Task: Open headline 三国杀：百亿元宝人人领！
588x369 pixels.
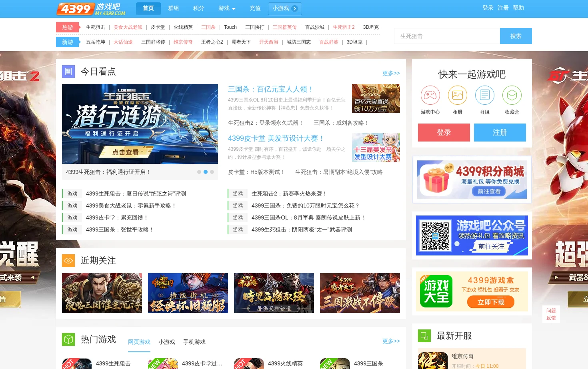Action: click(x=271, y=89)
